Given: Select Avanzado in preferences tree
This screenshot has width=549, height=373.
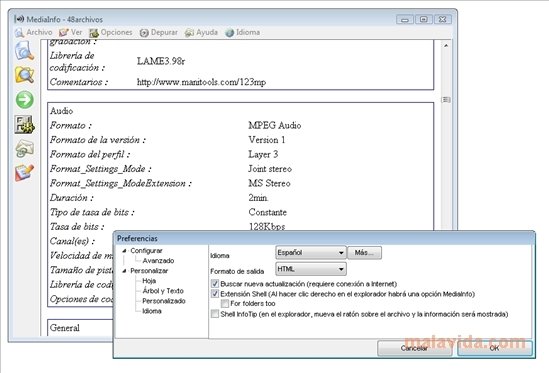Looking at the screenshot, I should pos(158,261).
